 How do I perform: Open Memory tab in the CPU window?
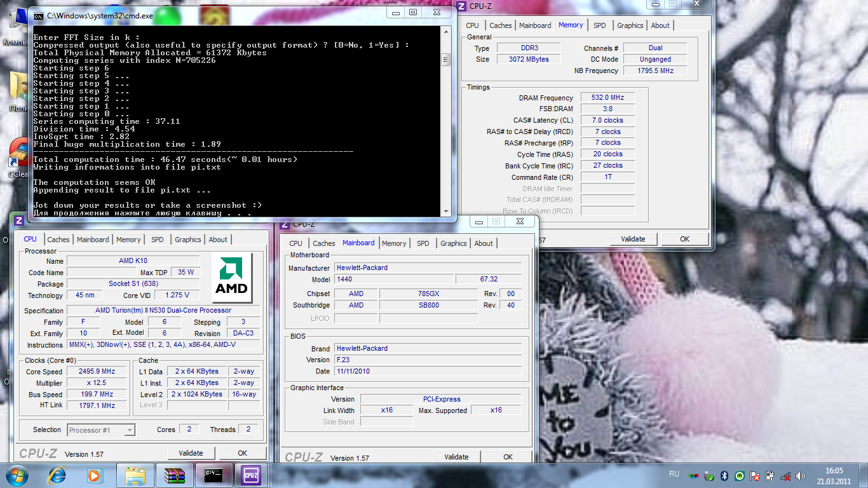tap(128, 240)
